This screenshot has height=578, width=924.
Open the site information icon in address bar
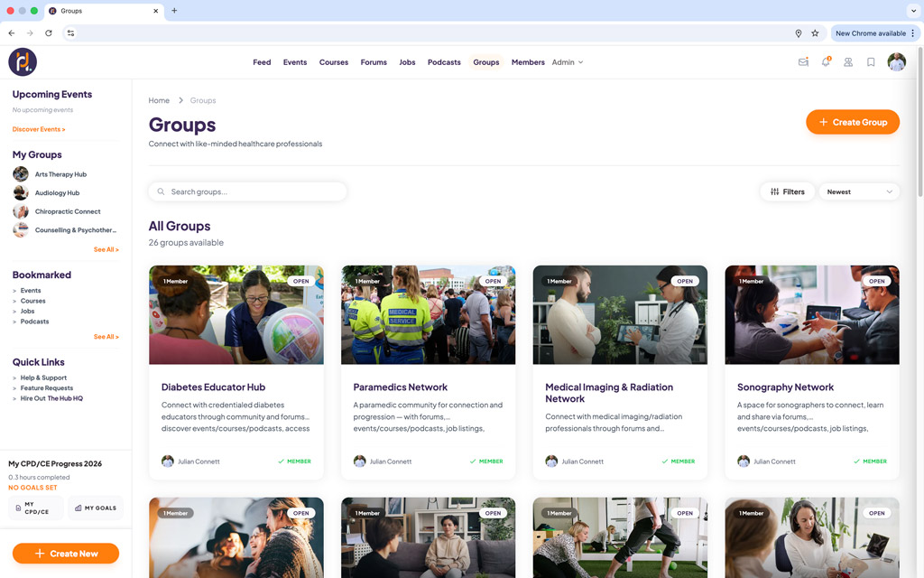coord(70,33)
